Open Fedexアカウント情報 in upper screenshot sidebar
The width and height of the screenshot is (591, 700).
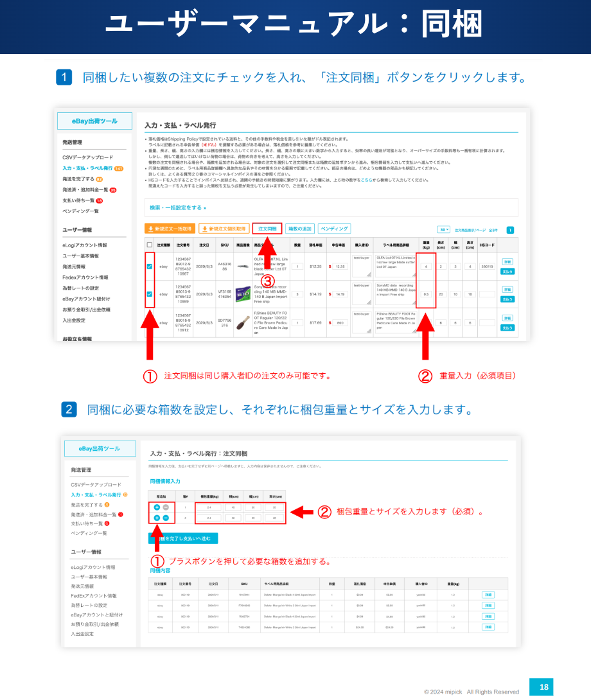click(85, 277)
